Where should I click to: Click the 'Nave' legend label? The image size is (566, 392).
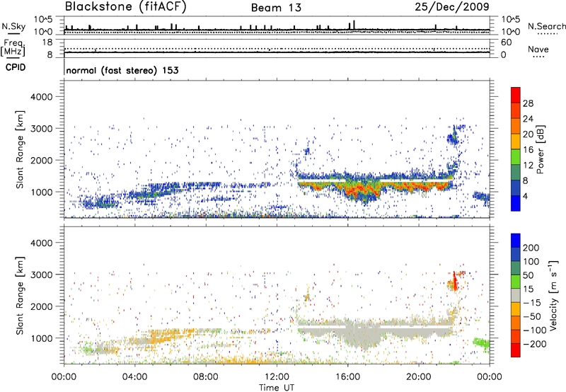coord(538,49)
